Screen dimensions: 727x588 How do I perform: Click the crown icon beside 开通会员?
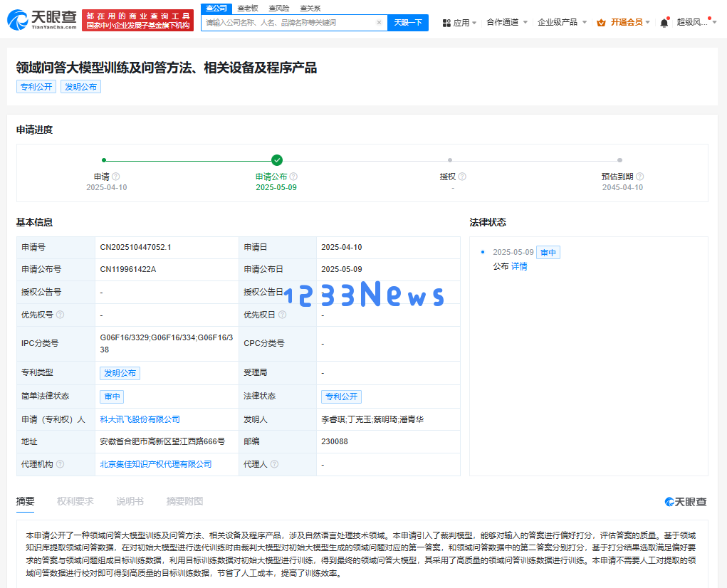601,22
